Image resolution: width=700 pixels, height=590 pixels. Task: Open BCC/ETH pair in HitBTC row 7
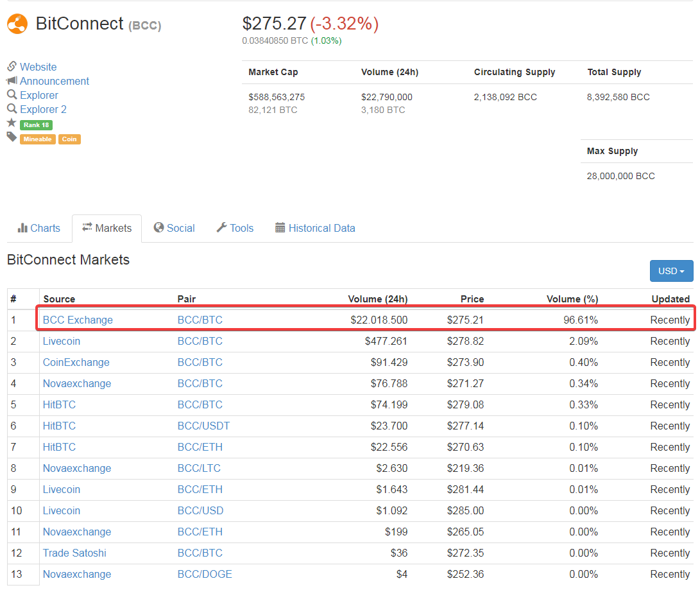click(200, 447)
